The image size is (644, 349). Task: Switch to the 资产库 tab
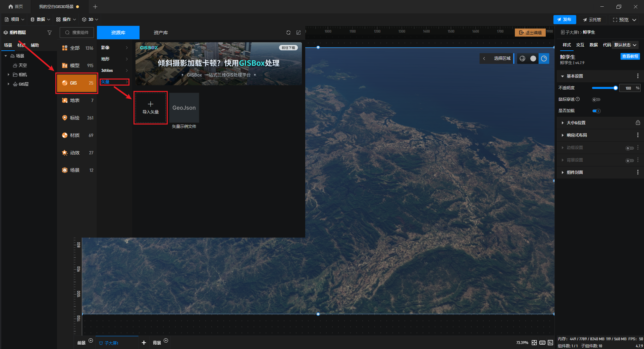tap(161, 33)
